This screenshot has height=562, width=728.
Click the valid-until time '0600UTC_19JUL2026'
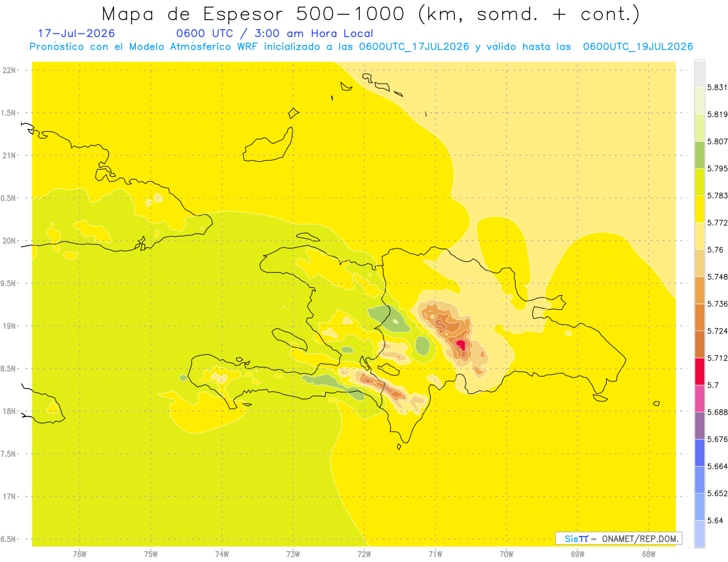click(638, 47)
